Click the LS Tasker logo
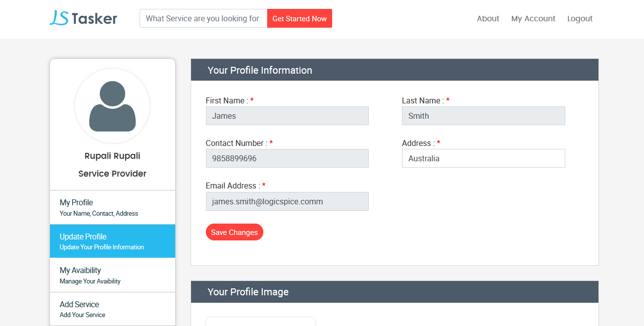Viewport: 644px width, 326px height. tap(83, 18)
